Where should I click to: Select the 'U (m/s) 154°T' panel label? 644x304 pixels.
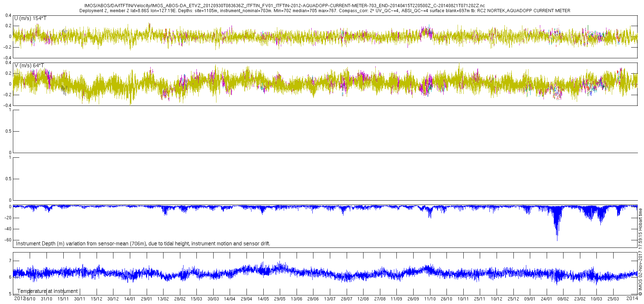30,18
